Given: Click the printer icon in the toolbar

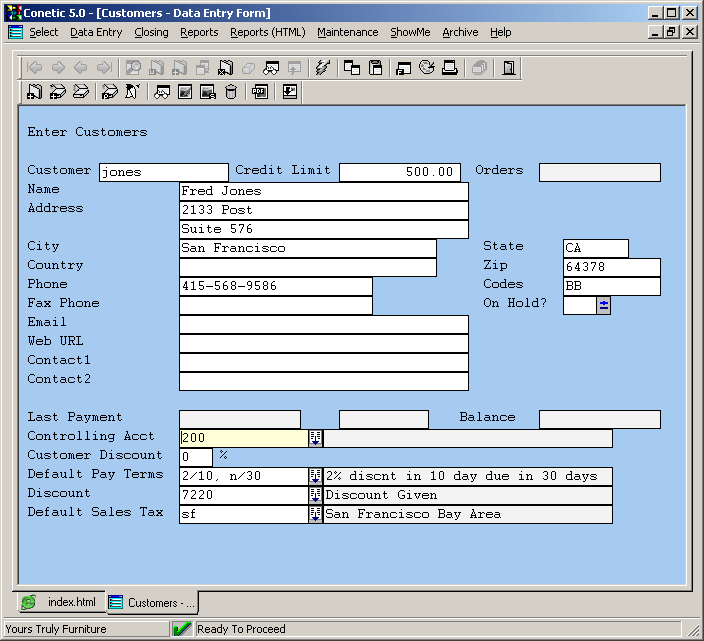Looking at the screenshot, I should 450,68.
